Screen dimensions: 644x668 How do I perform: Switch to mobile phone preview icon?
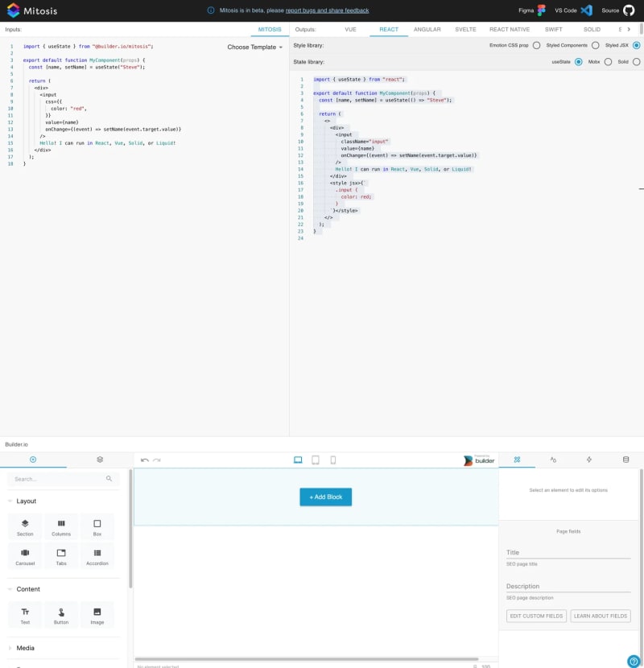point(333,460)
